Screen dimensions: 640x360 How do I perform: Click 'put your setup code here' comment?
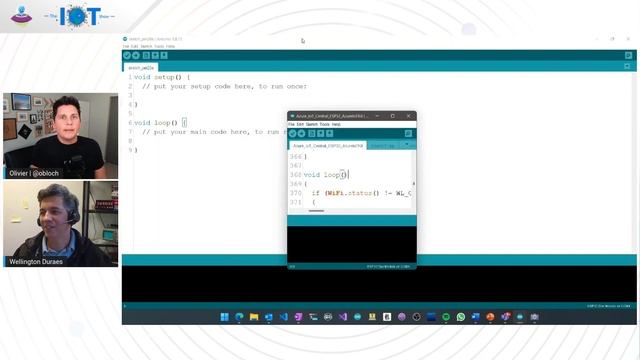coord(224,87)
